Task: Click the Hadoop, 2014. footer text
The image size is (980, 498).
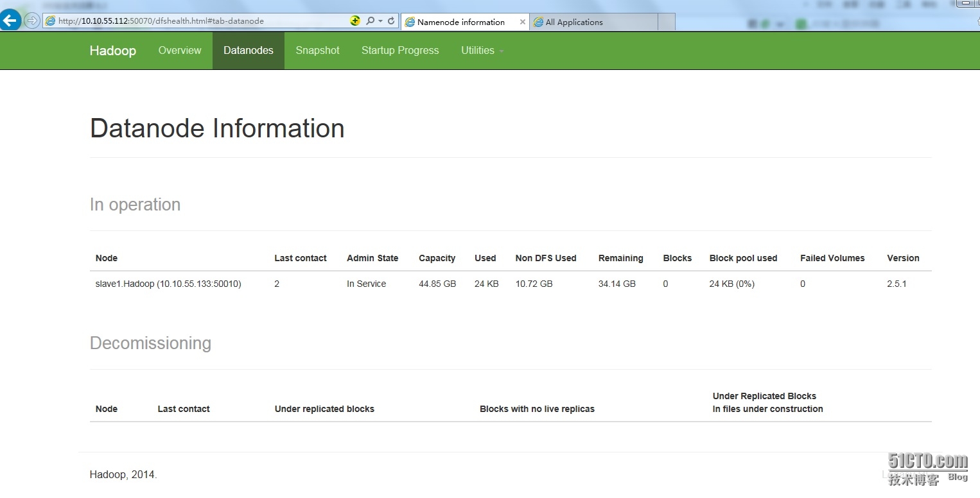Action: tap(123, 475)
